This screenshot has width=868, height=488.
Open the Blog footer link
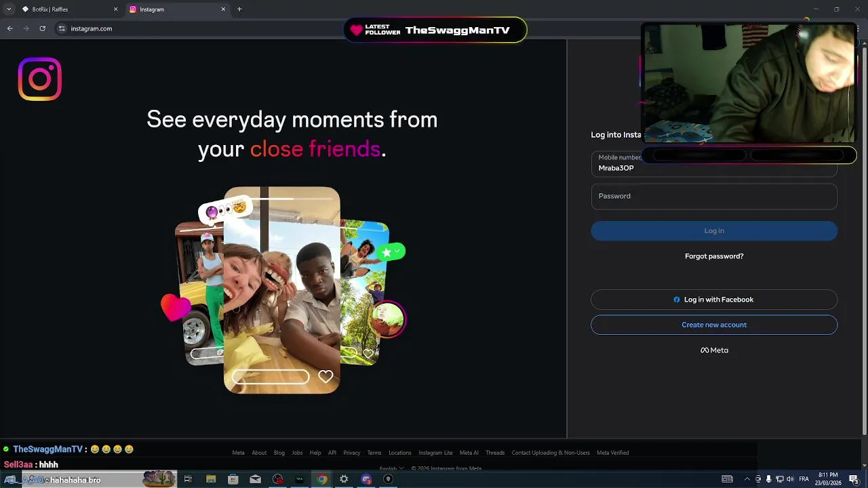279,453
